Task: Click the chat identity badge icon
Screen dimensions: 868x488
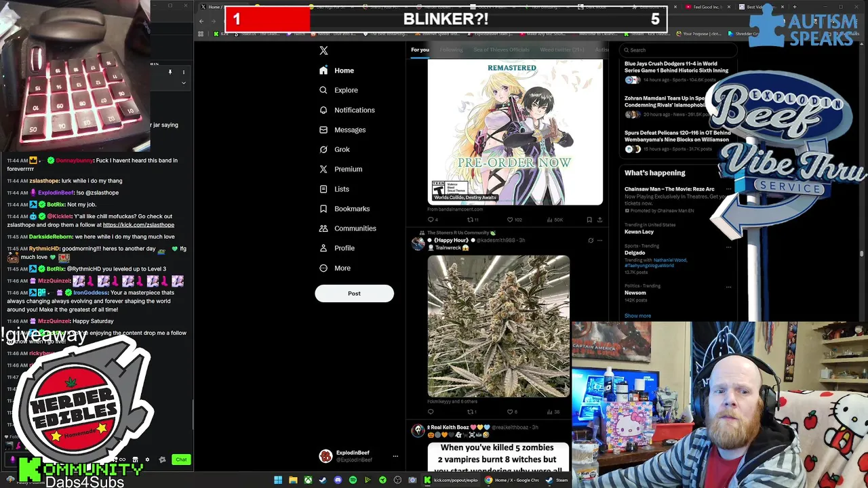Action: 12,460
